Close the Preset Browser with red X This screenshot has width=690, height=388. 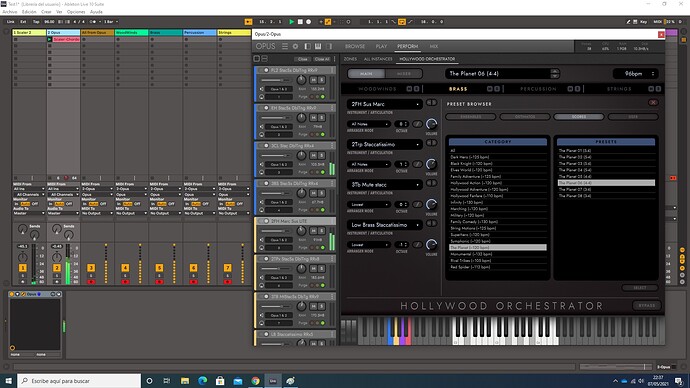(653, 102)
